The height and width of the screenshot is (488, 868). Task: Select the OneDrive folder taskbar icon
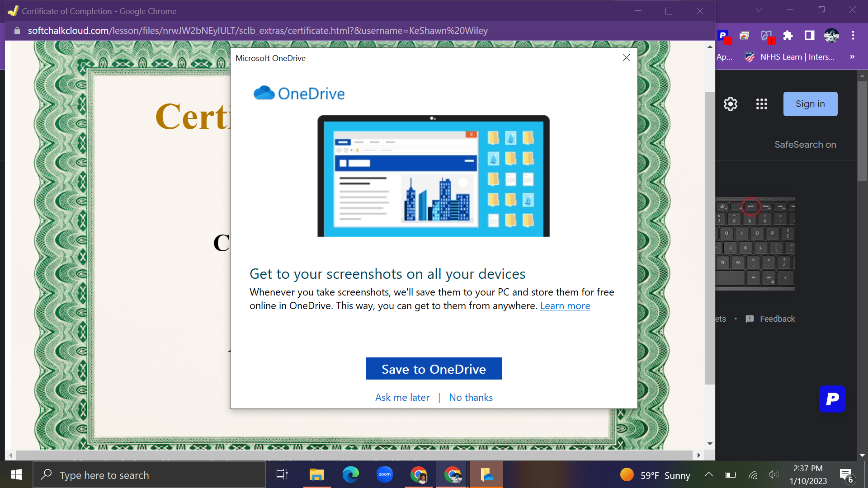pos(486,475)
